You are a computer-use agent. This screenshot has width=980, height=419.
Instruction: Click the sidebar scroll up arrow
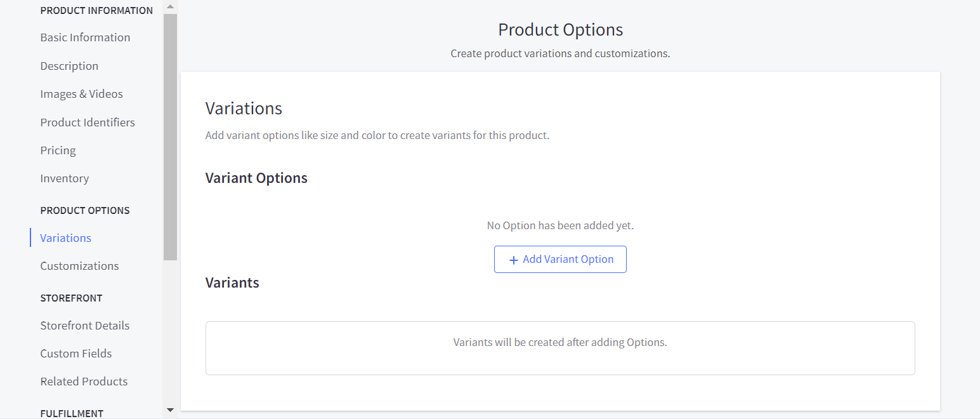click(x=170, y=6)
